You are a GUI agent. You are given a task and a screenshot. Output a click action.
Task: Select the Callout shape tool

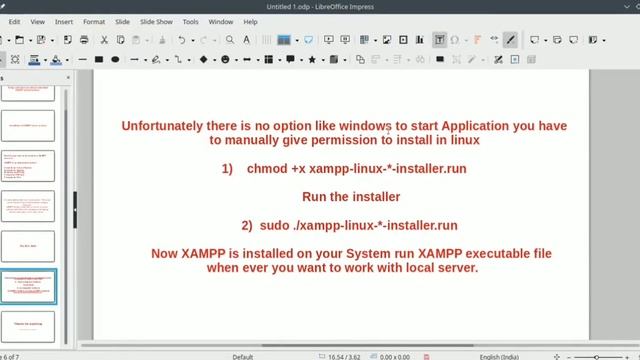(290, 60)
